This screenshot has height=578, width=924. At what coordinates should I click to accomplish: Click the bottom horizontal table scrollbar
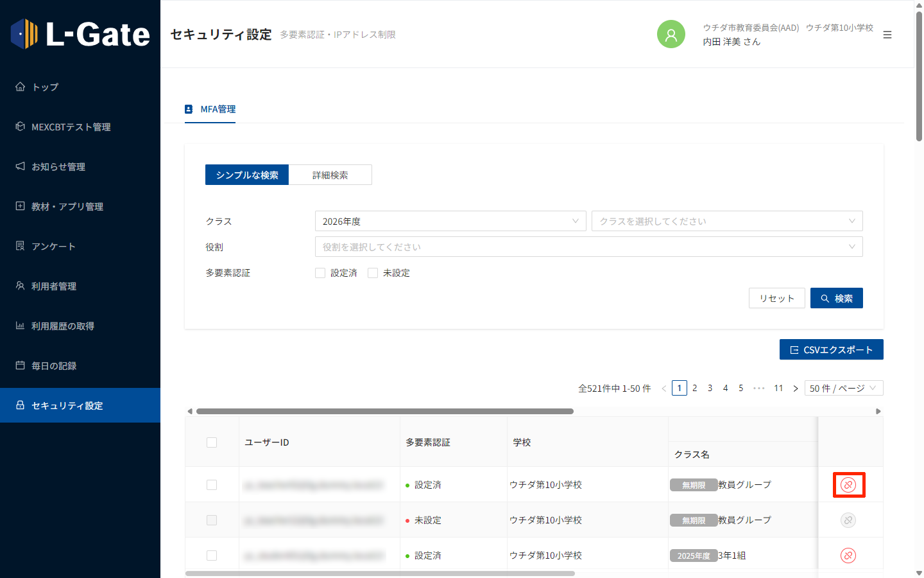pos(380,574)
